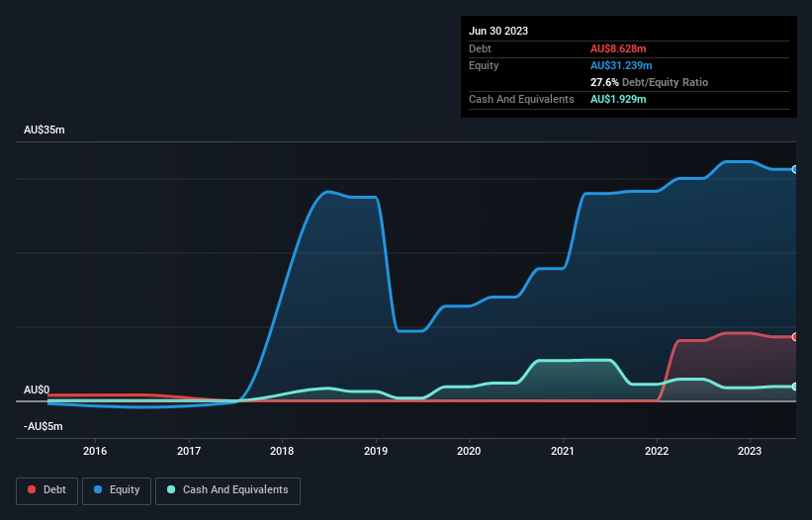Click the 27.6% Debt/Equity Ratio text
Image resolution: width=812 pixels, height=520 pixels.
[x=649, y=82]
